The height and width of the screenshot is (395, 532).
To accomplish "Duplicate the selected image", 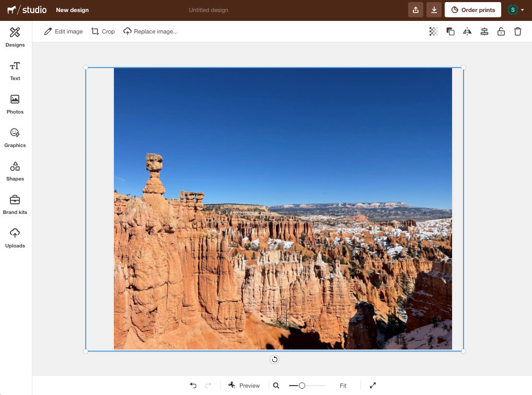I will (x=450, y=31).
